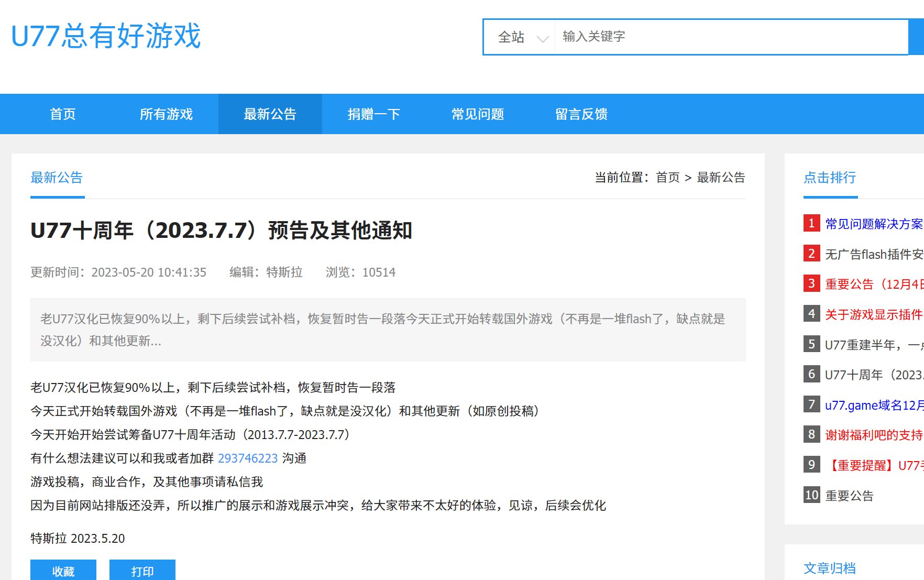924x580 pixels.
Task: Click the gray rank badge number 4
Action: point(812,314)
